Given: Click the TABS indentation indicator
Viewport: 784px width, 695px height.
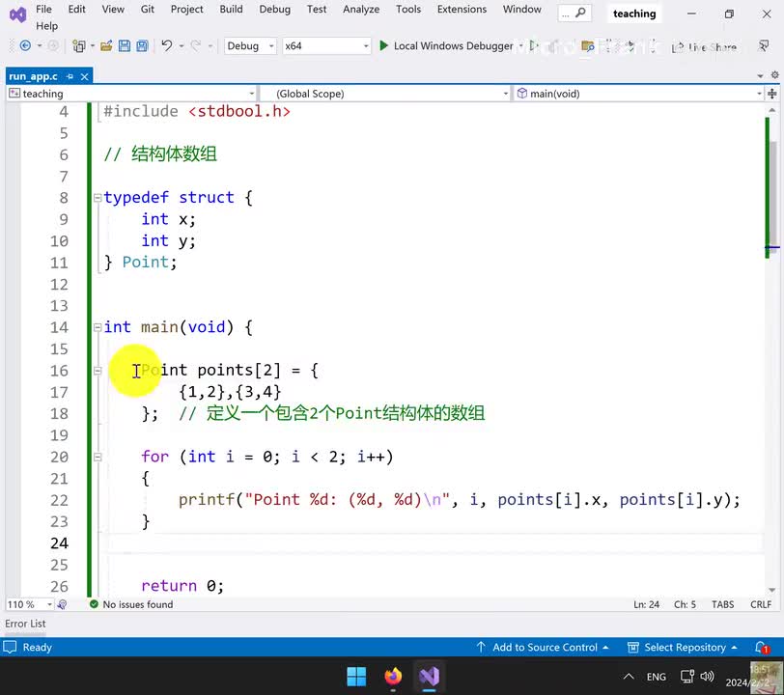Looking at the screenshot, I should pyautogui.click(x=722, y=604).
